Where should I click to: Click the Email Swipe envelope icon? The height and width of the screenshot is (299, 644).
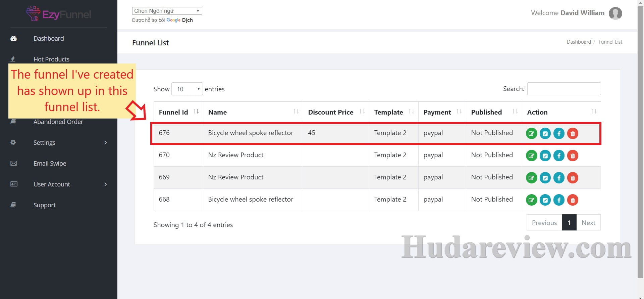coord(13,163)
